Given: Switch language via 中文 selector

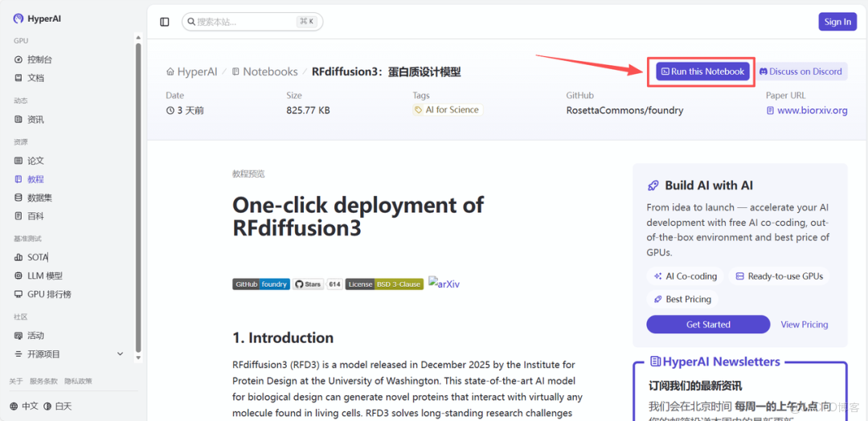Looking at the screenshot, I should coord(24,406).
